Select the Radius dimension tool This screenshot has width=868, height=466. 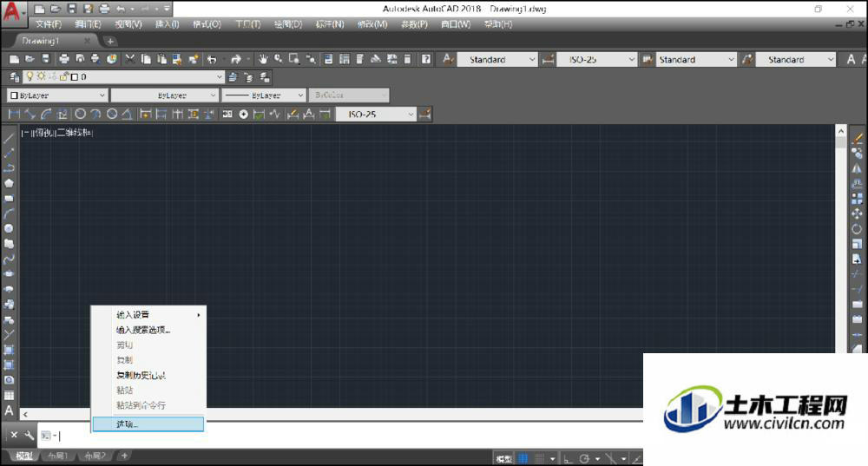pos(80,114)
